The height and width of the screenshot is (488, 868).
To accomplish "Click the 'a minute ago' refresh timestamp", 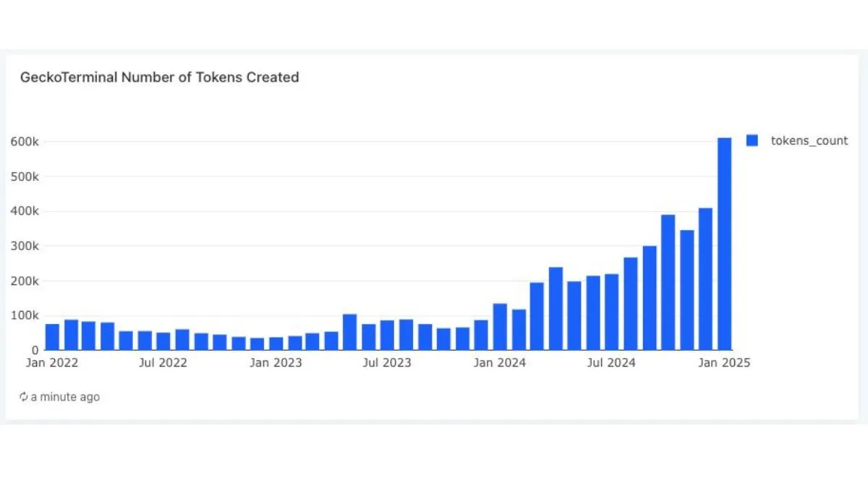I will pos(65,397).
